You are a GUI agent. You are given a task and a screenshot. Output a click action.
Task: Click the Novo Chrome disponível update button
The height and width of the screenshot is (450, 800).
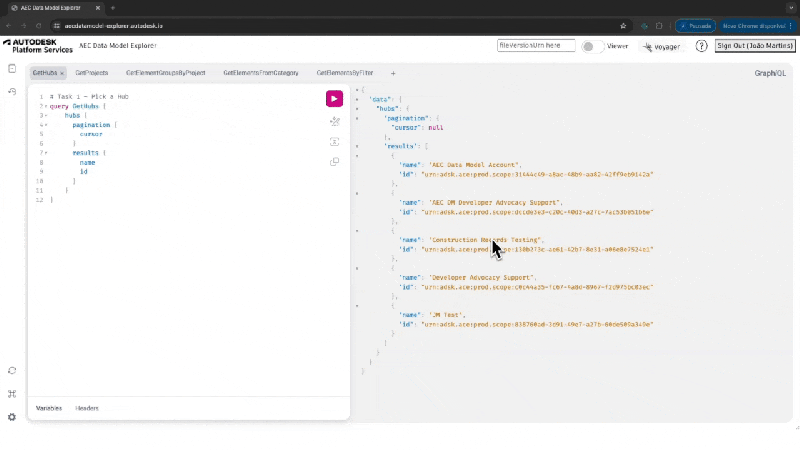pyautogui.click(x=757, y=26)
